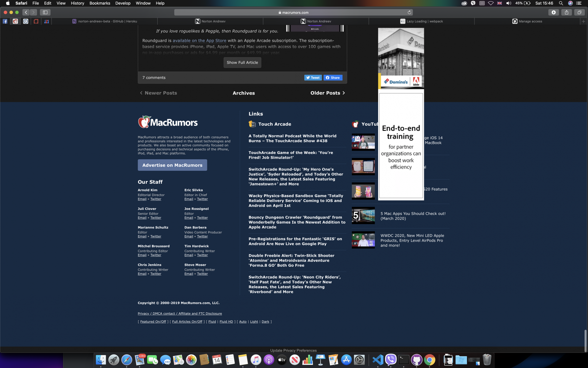Open '5 Mac Apps' video thumbnail
This screenshot has height=368, width=588.
pyautogui.click(x=363, y=216)
